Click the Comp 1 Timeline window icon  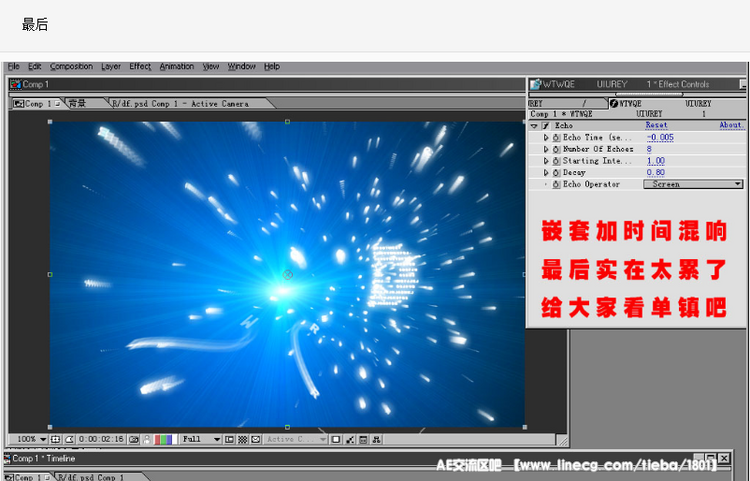tap(7, 458)
